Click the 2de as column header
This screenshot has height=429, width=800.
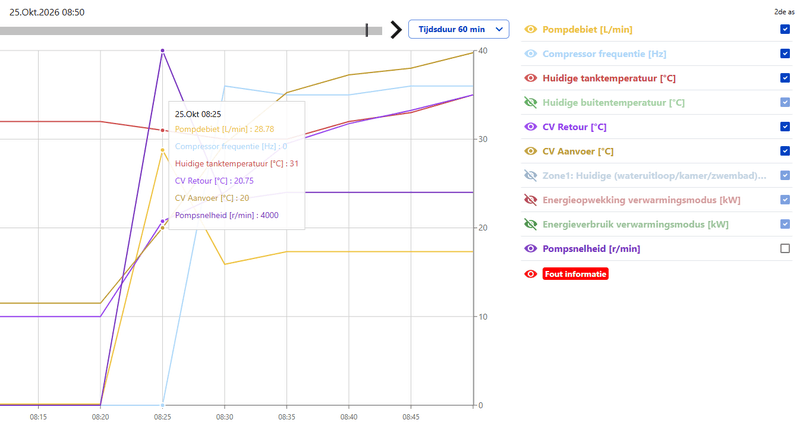[784, 12]
